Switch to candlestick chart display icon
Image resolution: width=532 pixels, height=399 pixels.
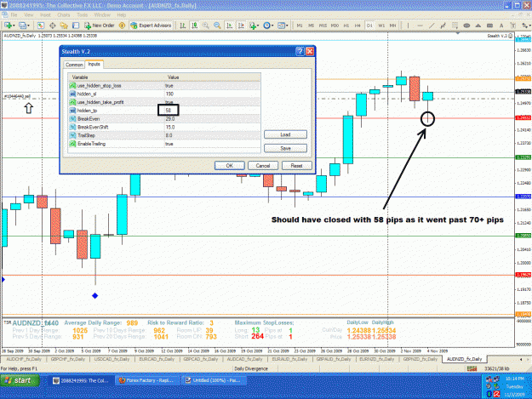(195, 26)
